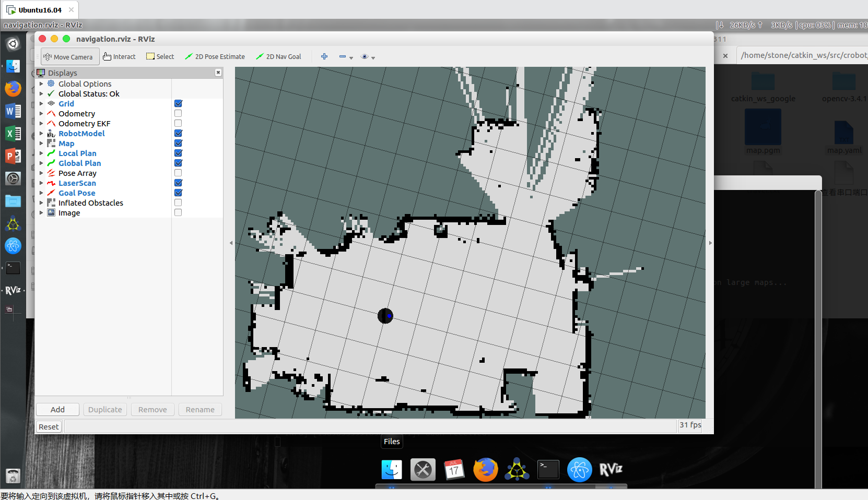The width and height of the screenshot is (868, 500).
Task: Enable the Inflated Obstacles checkbox
Action: 178,203
